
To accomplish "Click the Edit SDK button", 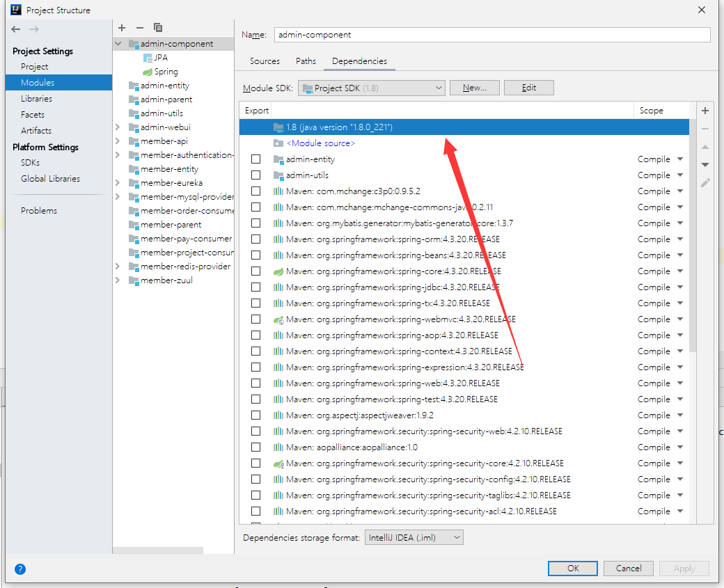I will point(528,88).
